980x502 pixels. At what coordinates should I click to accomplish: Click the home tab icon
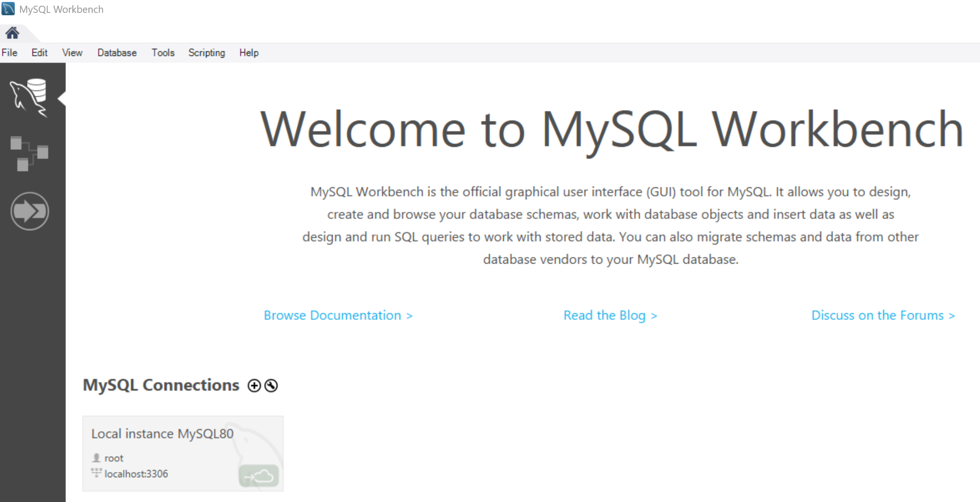(x=12, y=33)
